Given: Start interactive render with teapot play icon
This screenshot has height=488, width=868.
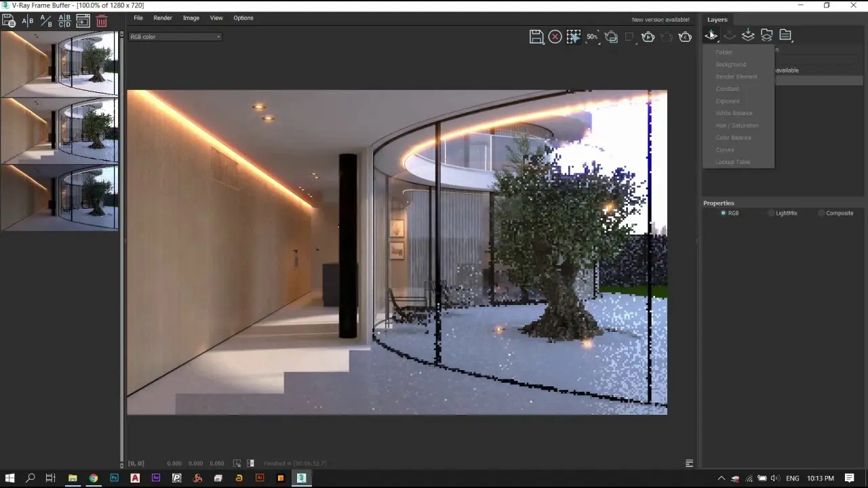Looking at the screenshot, I should [x=648, y=37].
